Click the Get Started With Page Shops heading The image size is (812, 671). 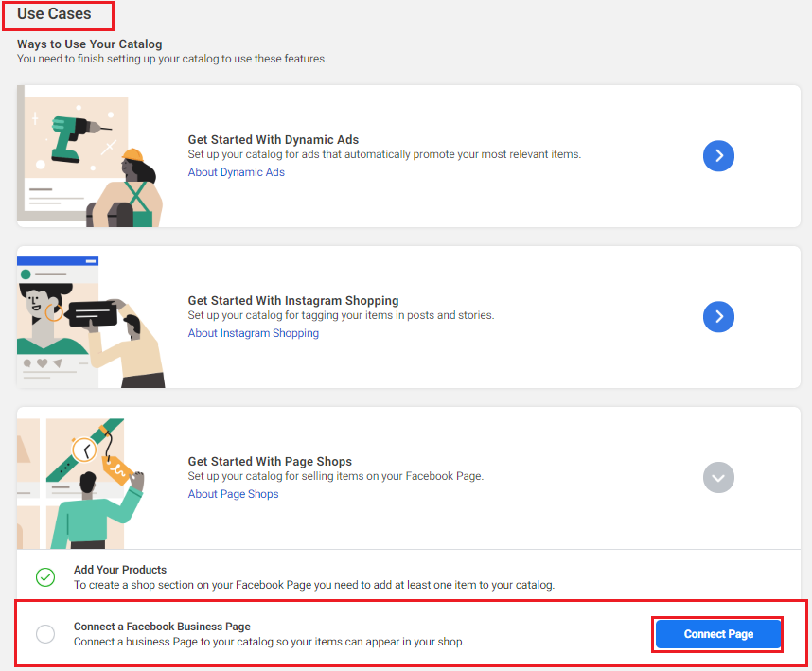[270, 461]
